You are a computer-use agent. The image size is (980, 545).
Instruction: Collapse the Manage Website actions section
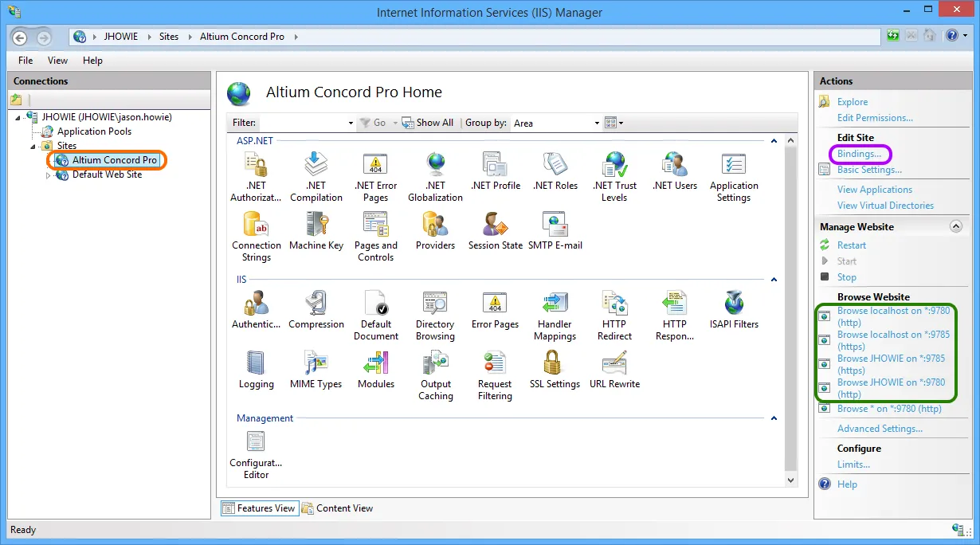tap(957, 227)
